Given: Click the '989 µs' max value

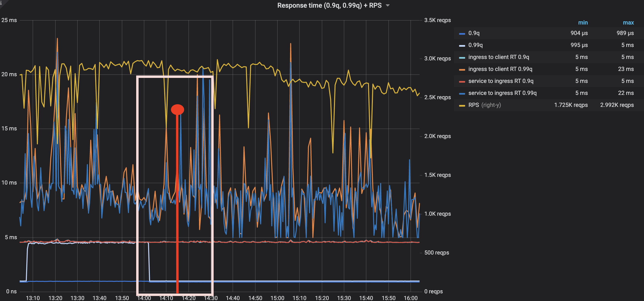Looking at the screenshot, I should point(625,33).
